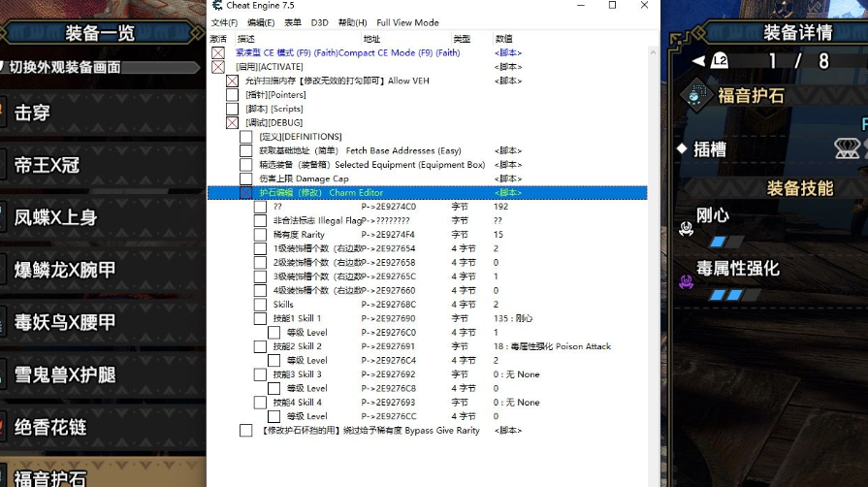
Task: Open the D3D menu
Action: [319, 22]
